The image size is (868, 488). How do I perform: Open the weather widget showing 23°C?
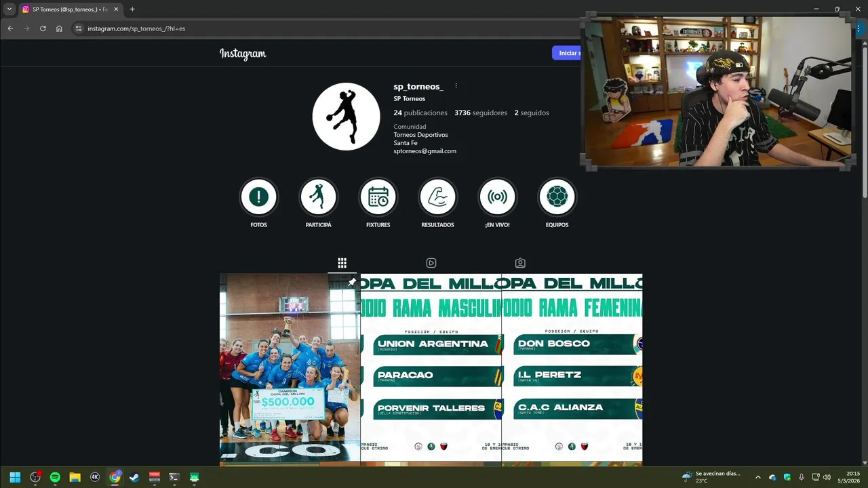point(712,477)
